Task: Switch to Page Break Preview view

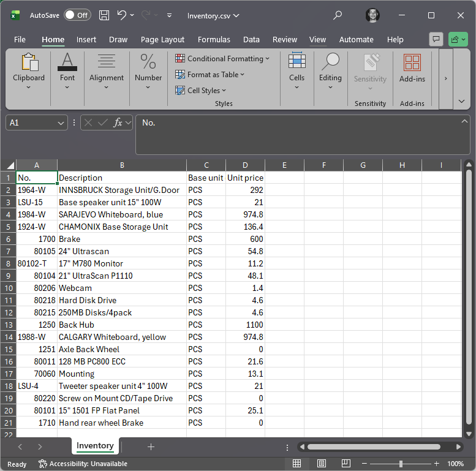Action: point(346,464)
